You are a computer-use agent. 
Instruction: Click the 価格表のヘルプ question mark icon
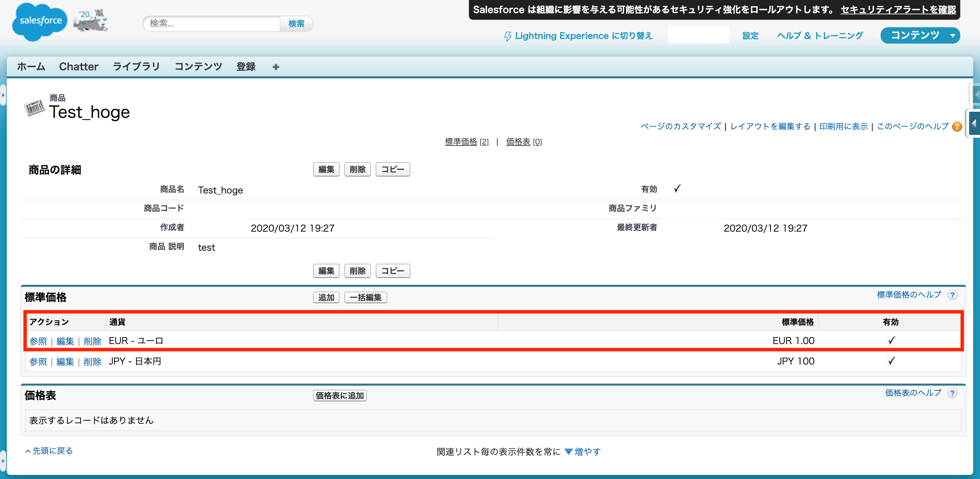coord(952,393)
